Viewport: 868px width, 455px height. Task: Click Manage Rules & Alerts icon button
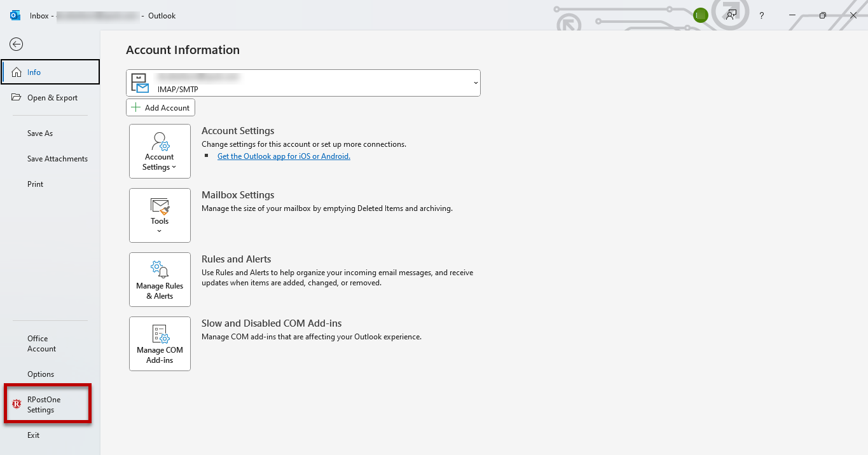coord(160,280)
